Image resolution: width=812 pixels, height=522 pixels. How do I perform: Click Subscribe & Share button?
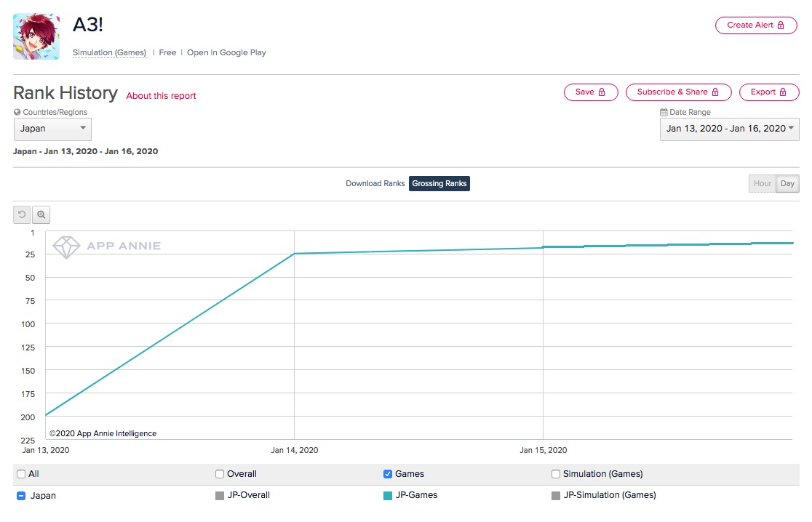678,92
